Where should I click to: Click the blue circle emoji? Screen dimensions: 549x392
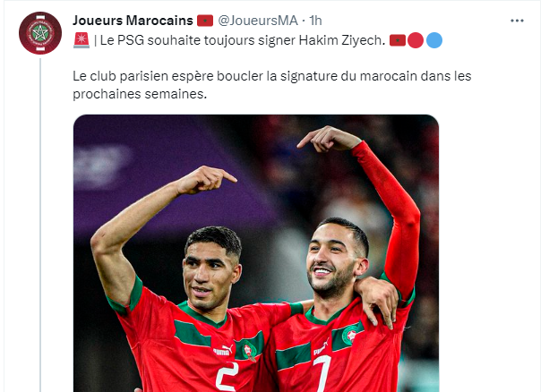point(434,40)
